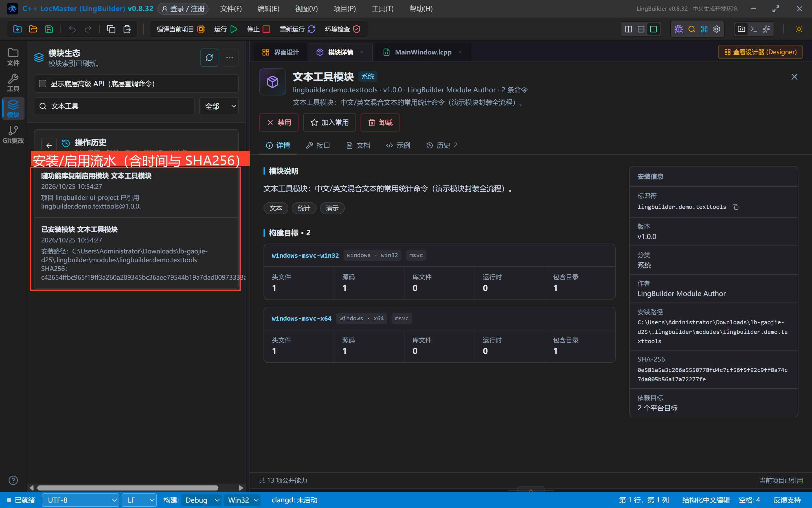
Task: Open the help question mark icon
Action: coord(13,480)
